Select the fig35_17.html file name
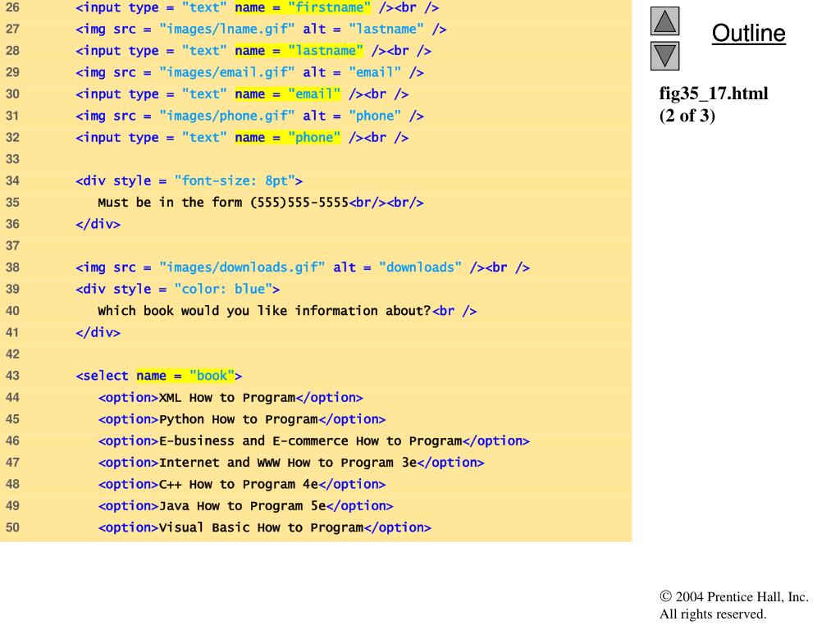Image resolution: width=840 pixels, height=630 pixels. [713, 94]
